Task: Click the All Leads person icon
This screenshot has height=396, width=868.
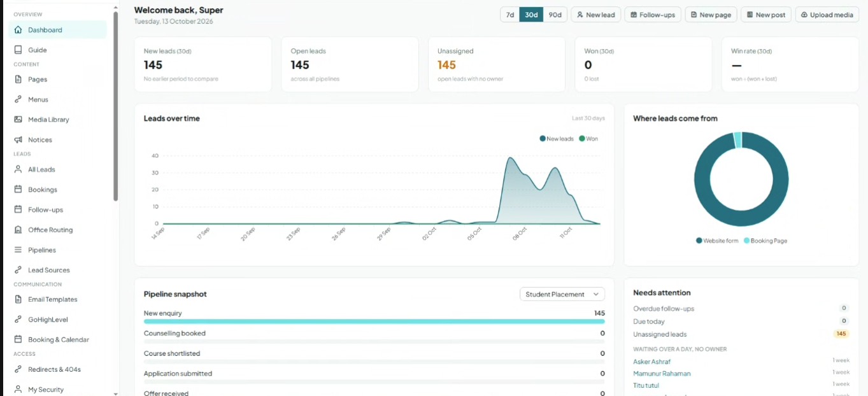Action: 18,169
